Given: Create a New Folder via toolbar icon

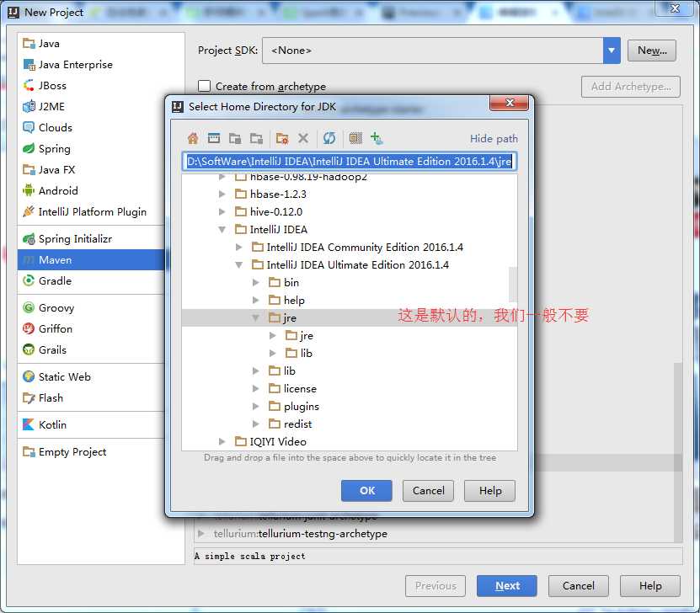Looking at the screenshot, I should 282,139.
